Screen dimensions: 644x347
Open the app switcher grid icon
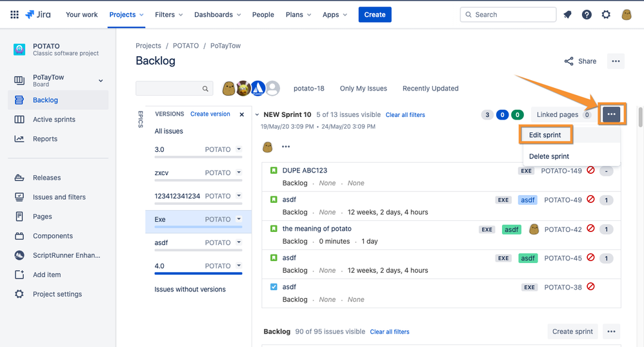pyautogui.click(x=14, y=14)
